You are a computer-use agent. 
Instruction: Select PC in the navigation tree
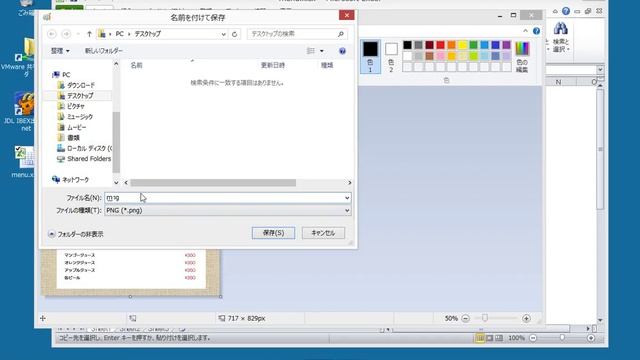click(62, 74)
